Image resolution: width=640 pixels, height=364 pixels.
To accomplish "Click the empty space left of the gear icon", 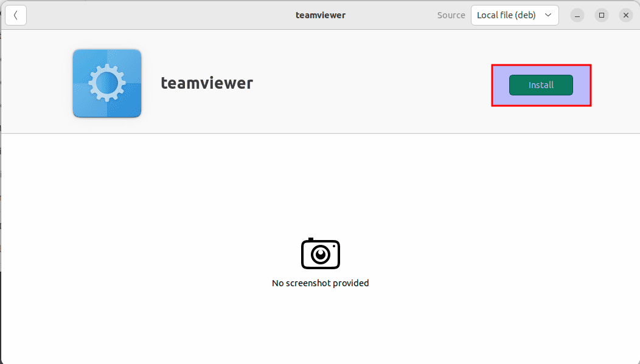I will (37, 83).
